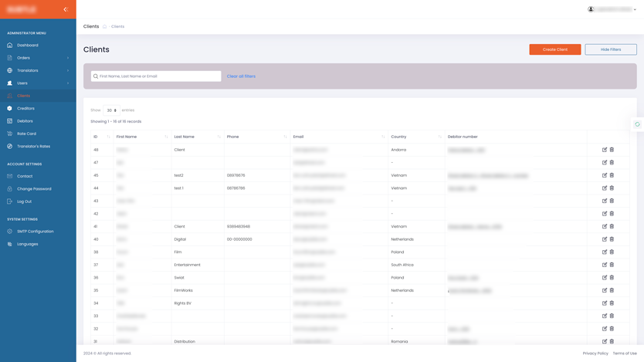Screen dimensions: 644x362
Task: Click the edit icon for client ID 46
Action: (605, 150)
